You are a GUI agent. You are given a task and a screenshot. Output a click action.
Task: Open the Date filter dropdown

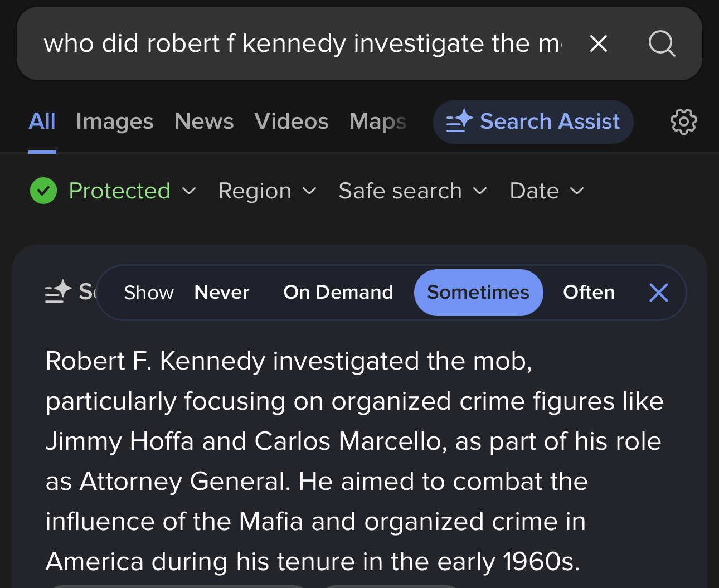546,191
